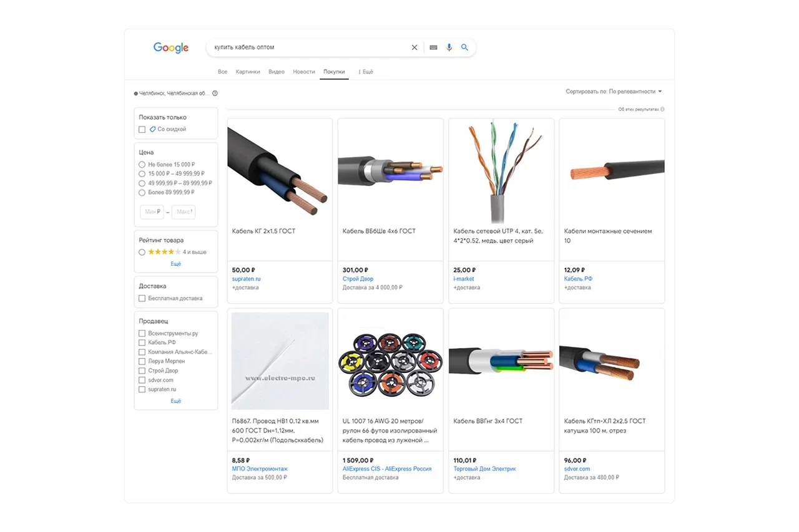Open the UTP network cable thumbnail

tap(501, 171)
